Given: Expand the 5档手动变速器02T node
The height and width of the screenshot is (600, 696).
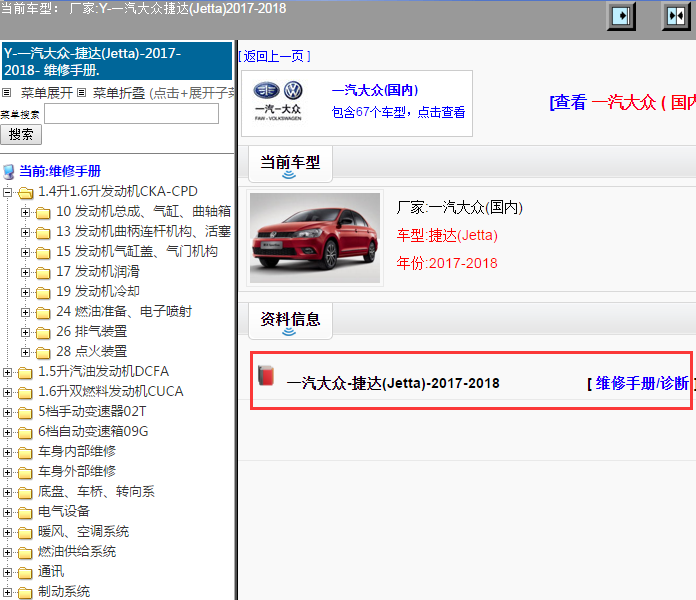Looking at the screenshot, I should click(7, 412).
